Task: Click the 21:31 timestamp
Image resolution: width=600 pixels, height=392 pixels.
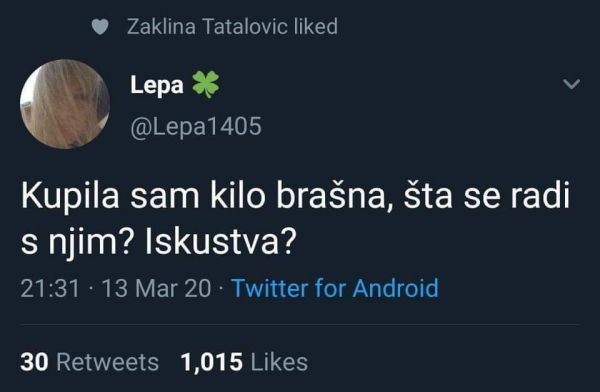Action: pyautogui.click(x=50, y=288)
